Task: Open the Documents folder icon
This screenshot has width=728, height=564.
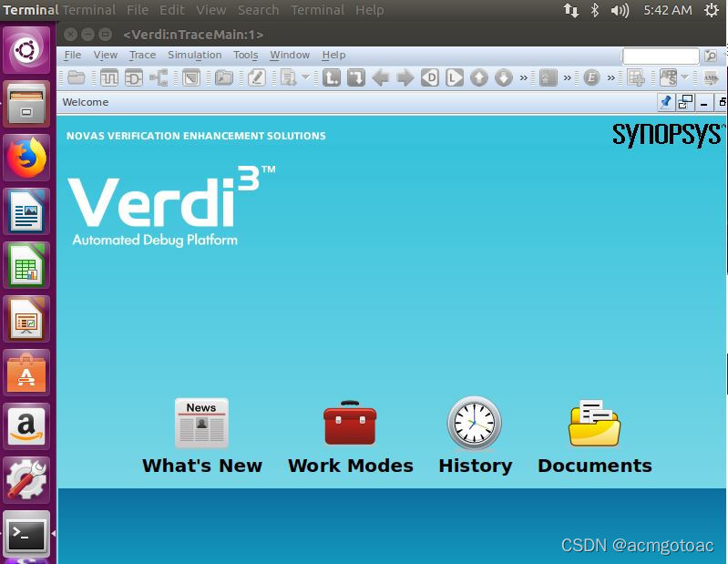Action: click(x=594, y=423)
